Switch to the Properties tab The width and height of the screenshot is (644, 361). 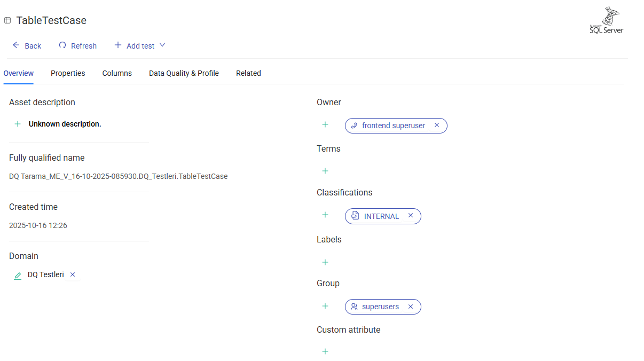(x=68, y=73)
